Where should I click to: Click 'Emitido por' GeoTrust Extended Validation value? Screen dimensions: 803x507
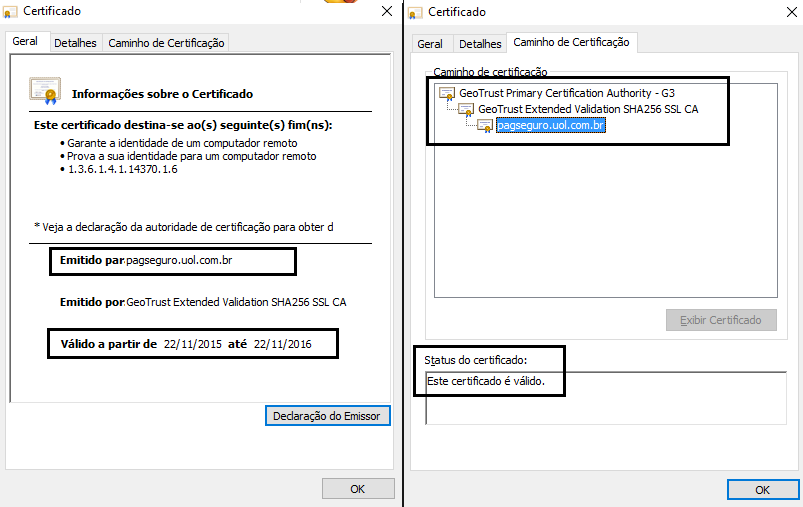point(236,302)
